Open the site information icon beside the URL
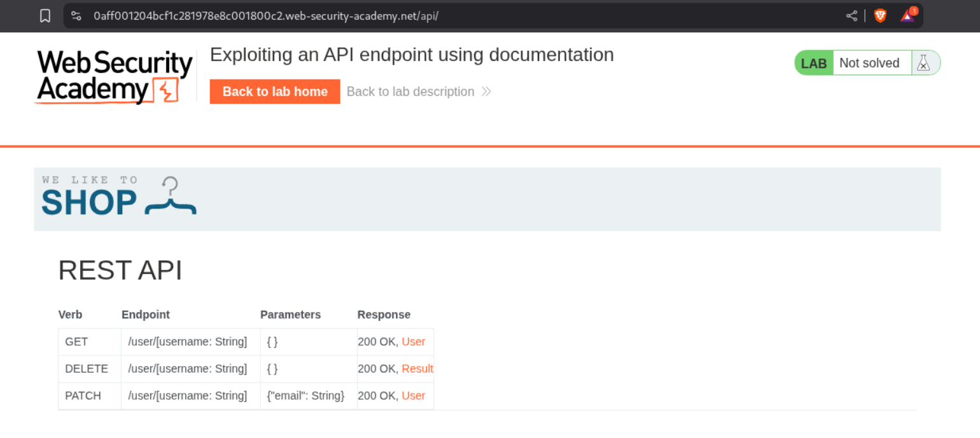Image resolution: width=980 pixels, height=438 pixels. [76, 16]
